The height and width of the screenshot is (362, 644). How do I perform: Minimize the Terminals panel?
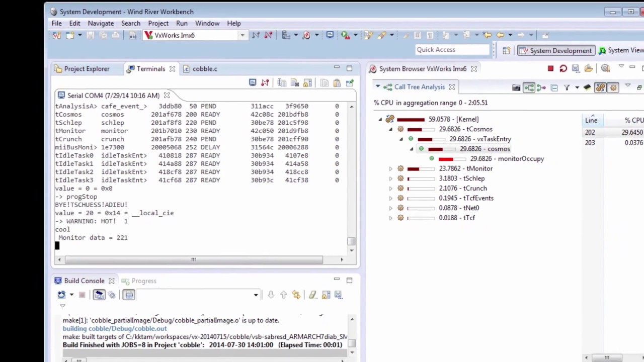coord(337,68)
